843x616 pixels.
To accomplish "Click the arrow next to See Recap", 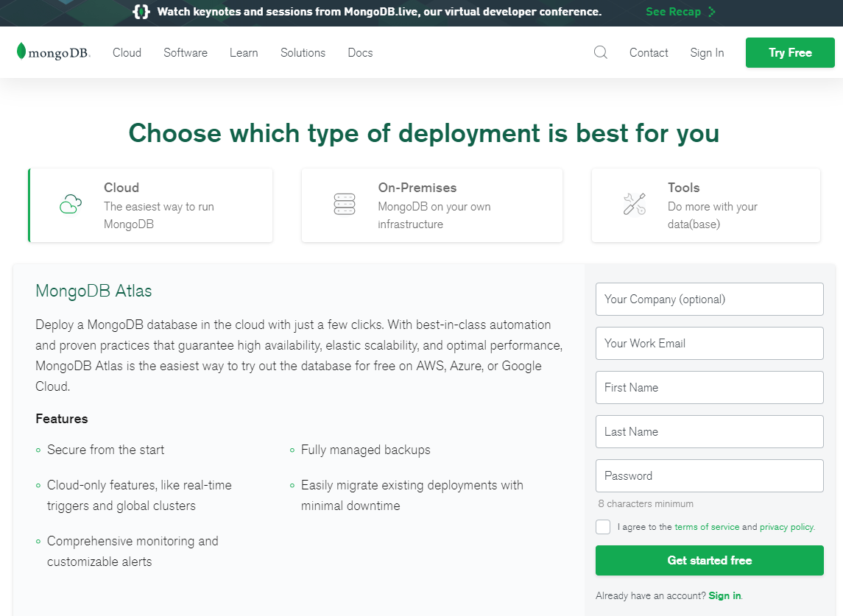I will pyautogui.click(x=713, y=12).
